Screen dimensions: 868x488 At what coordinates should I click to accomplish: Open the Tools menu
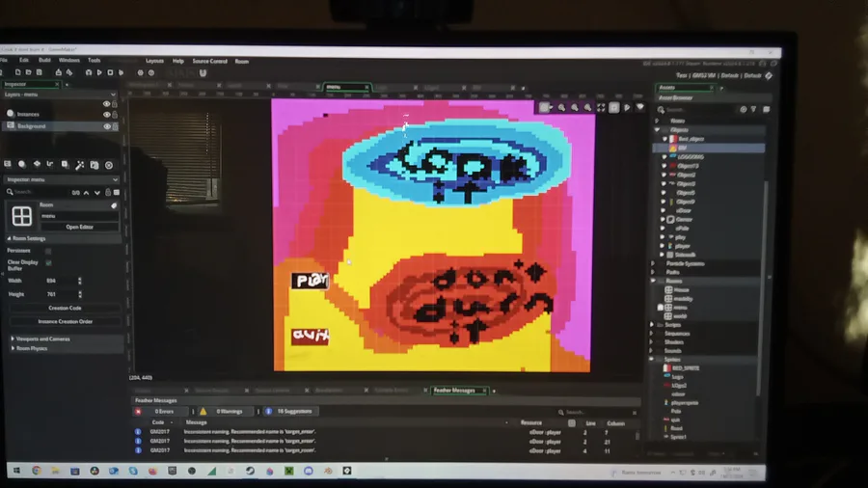point(95,61)
